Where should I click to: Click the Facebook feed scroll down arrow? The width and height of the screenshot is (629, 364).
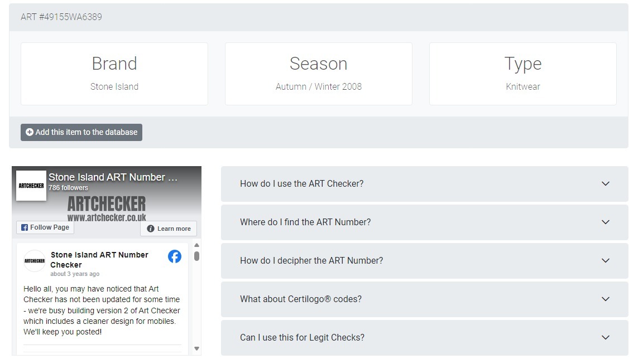click(196, 349)
